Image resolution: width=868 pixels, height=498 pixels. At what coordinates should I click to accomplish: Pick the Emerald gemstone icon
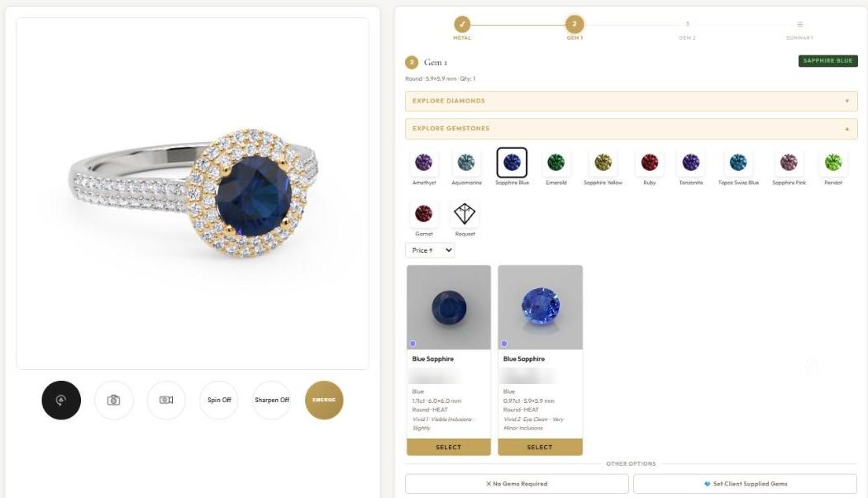click(556, 163)
